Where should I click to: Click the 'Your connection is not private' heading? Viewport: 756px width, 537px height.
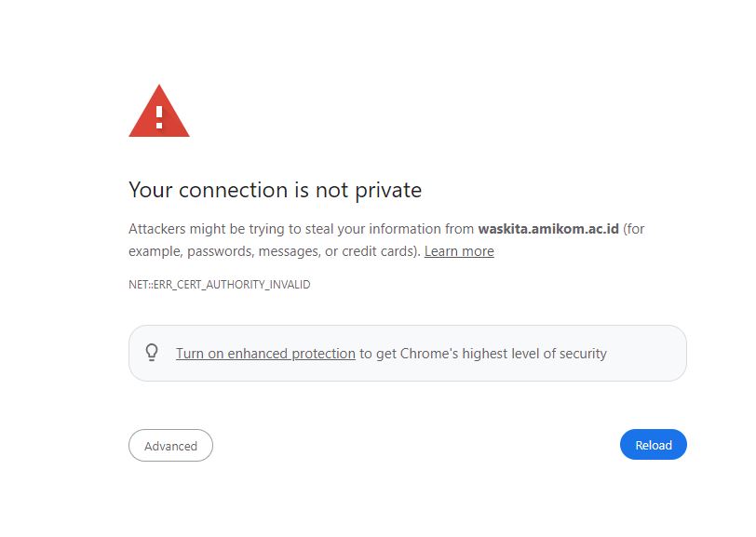pyautogui.click(x=275, y=190)
